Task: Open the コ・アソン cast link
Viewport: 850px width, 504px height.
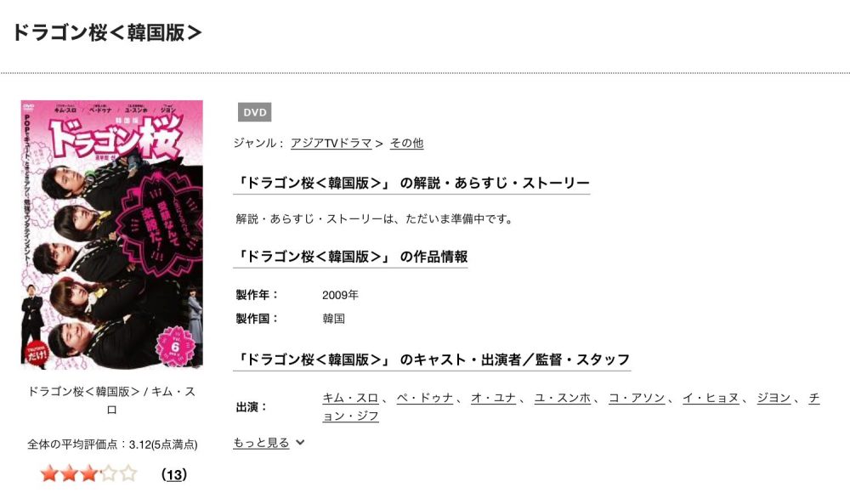Action: [x=637, y=398]
